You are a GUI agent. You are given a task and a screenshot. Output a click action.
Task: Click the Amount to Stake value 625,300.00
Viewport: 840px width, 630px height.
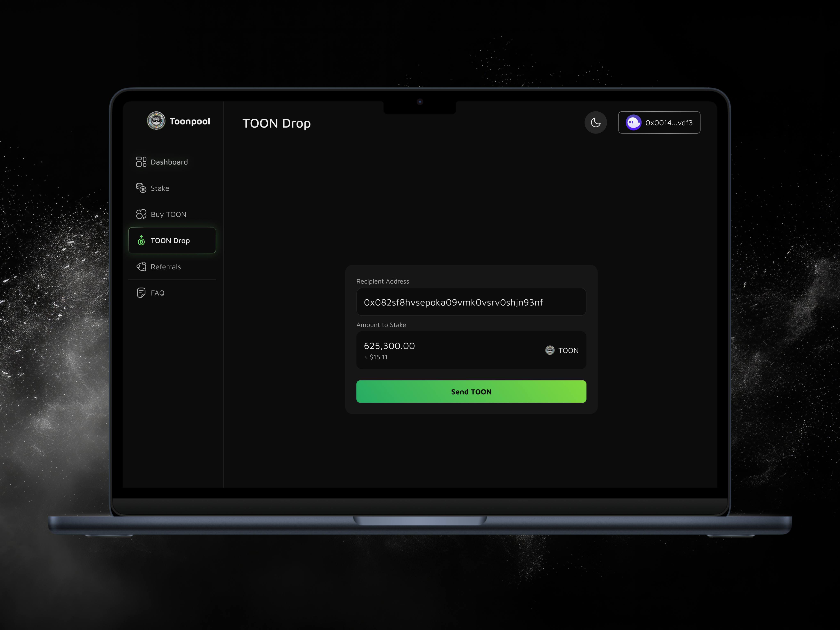coord(389,346)
